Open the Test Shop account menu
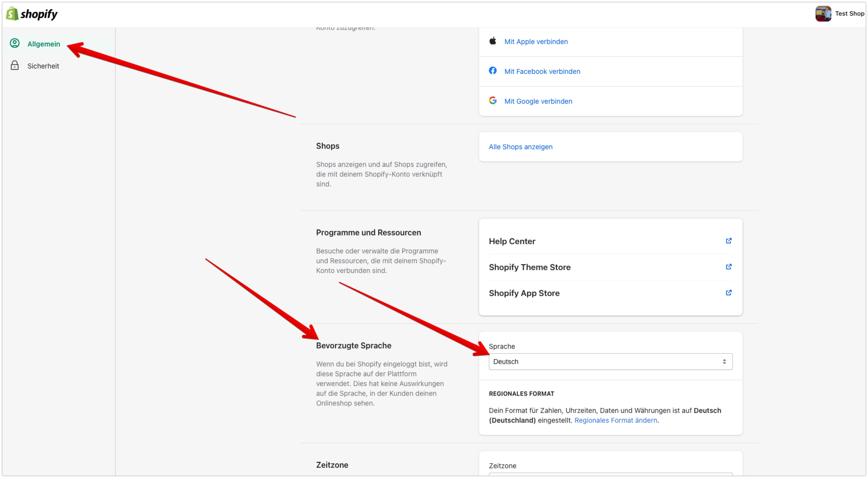The image size is (868, 478). pyautogui.click(x=849, y=13)
